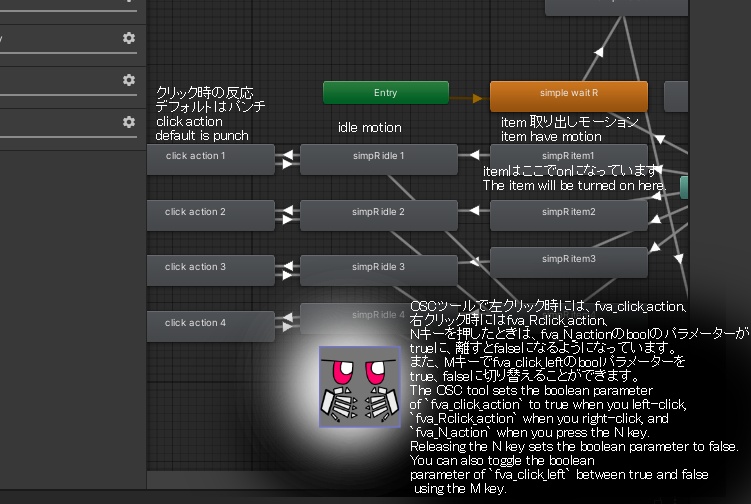The image size is (751, 504).
Task: Select the simpR idle 1 state
Action: pos(378,159)
